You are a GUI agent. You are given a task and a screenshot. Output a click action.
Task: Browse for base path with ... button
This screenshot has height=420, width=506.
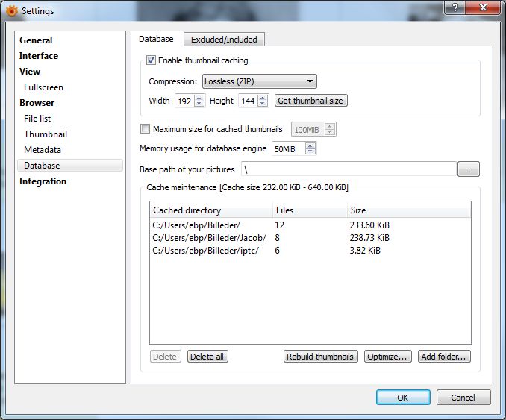pyautogui.click(x=468, y=169)
